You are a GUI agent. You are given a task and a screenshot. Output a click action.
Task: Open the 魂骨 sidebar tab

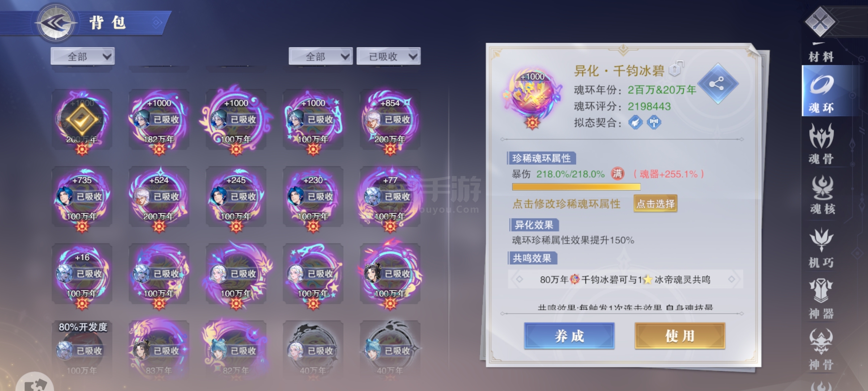(821, 143)
